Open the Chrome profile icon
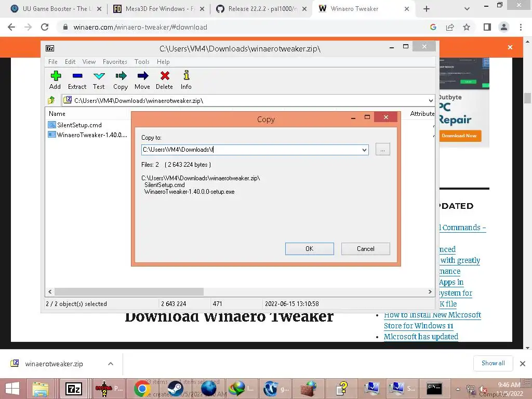This screenshot has height=399, width=532. (504, 27)
